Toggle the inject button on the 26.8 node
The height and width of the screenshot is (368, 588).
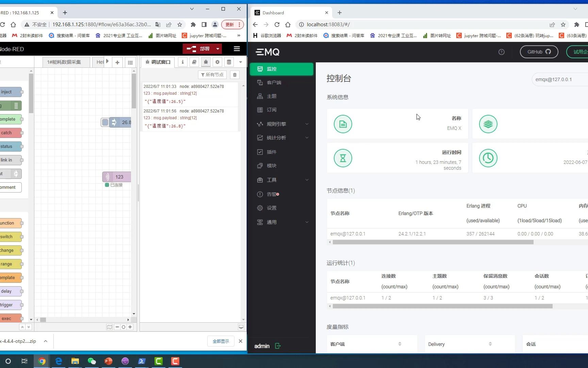pyautogui.click(x=105, y=122)
